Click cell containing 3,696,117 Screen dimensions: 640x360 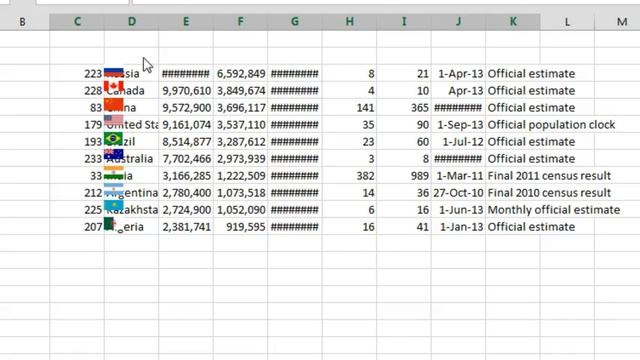point(240,108)
